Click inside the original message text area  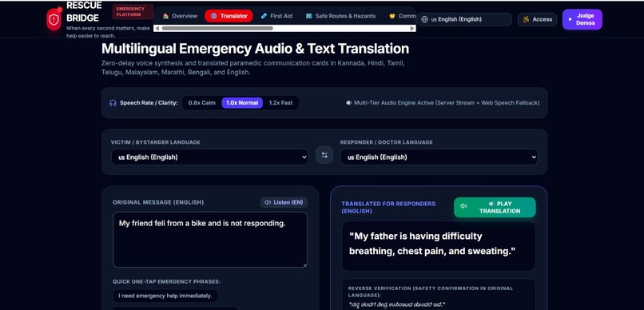point(210,240)
